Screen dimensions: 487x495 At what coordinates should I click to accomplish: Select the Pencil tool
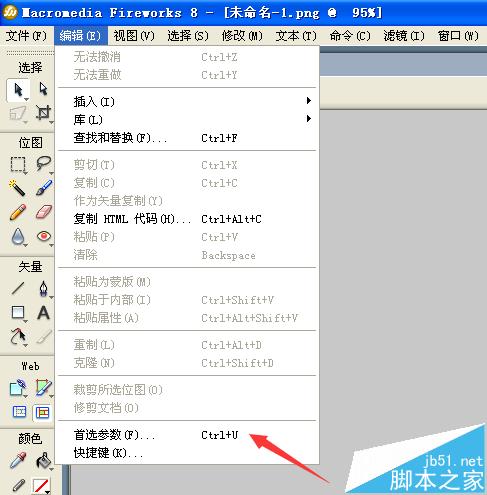coord(18,212)
